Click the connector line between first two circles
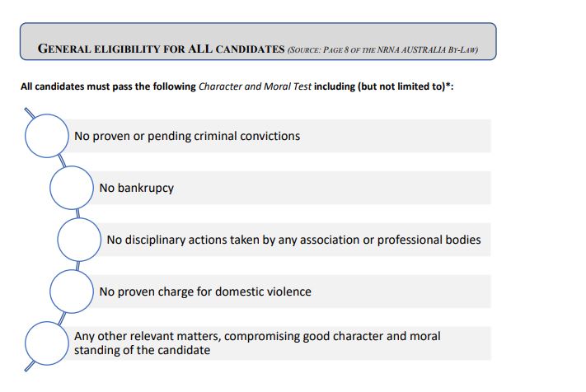The image size is (586, 392). pyautogui.click(x=62, y=161)
